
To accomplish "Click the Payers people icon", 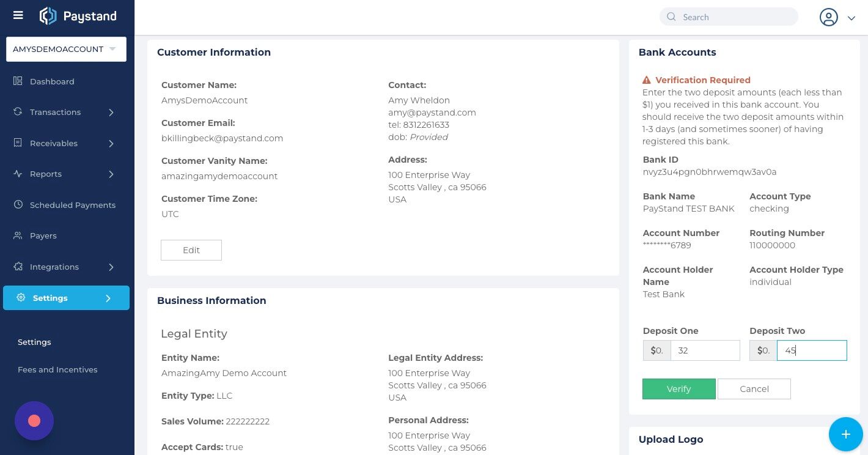I will pos(18,235).
